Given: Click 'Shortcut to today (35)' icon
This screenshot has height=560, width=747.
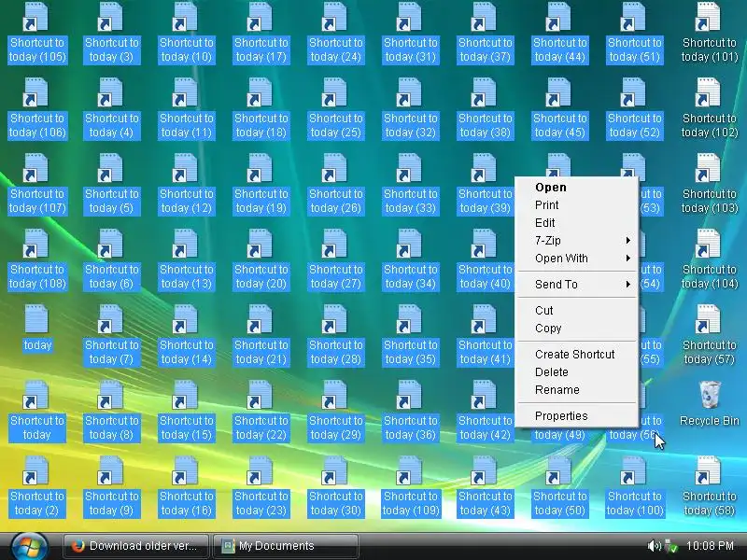Looking at the screenshot, I should (x=411, y=336).
